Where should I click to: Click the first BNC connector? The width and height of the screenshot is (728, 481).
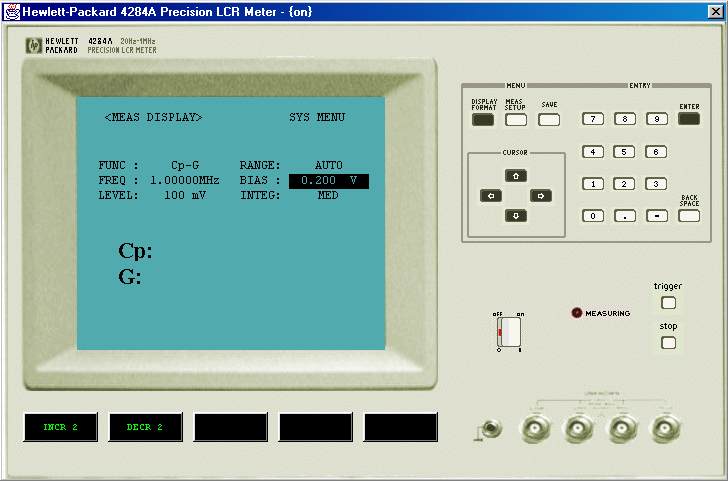535,428
